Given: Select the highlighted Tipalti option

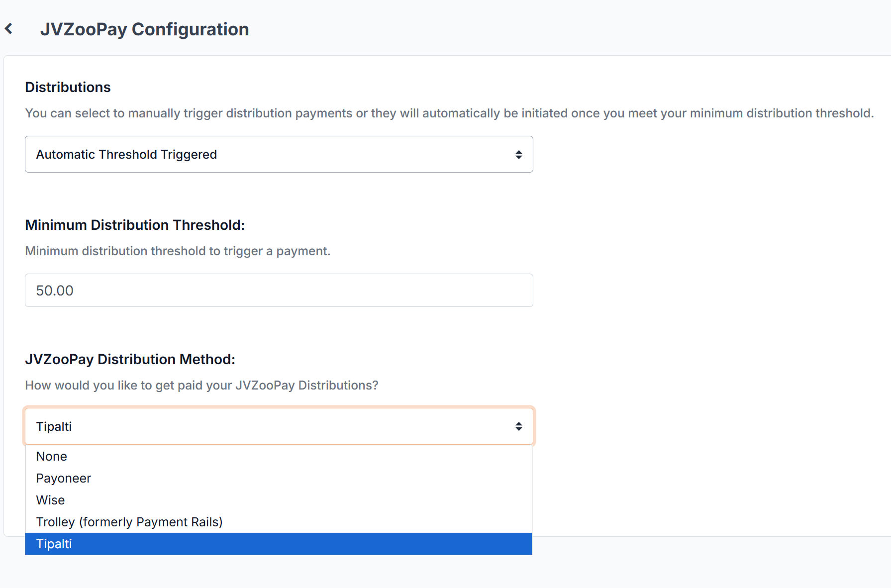Looking at the screenshot, I should tap(279, 544).
